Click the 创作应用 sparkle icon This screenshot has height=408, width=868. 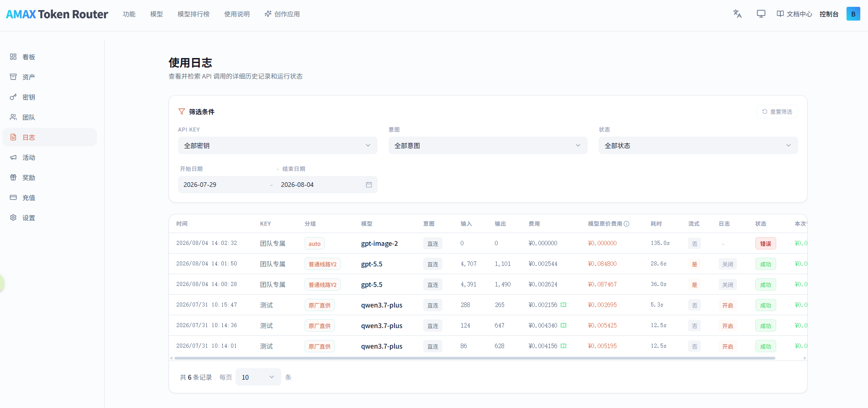tap(268, 14)
